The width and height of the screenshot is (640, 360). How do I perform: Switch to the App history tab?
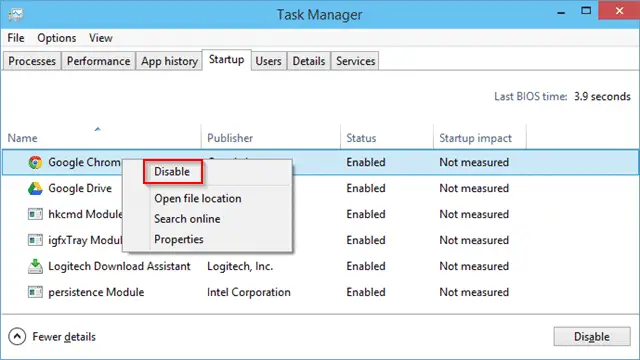[169, 61]
